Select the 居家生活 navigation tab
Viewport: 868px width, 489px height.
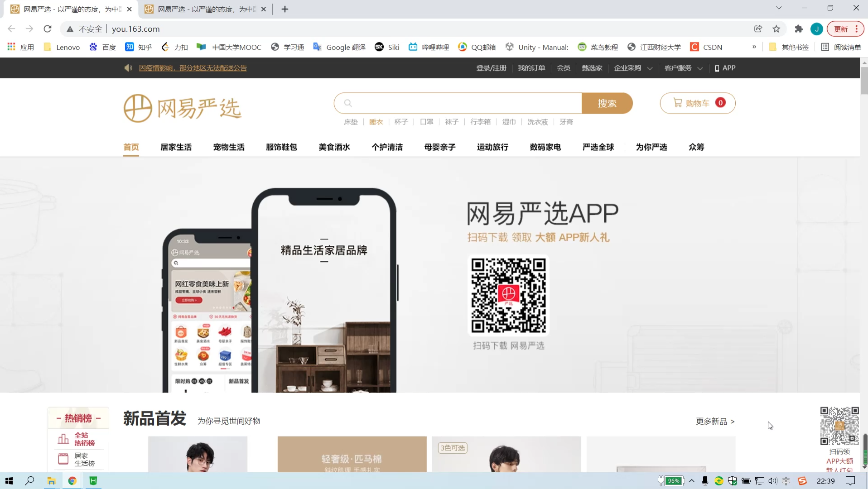176,147
